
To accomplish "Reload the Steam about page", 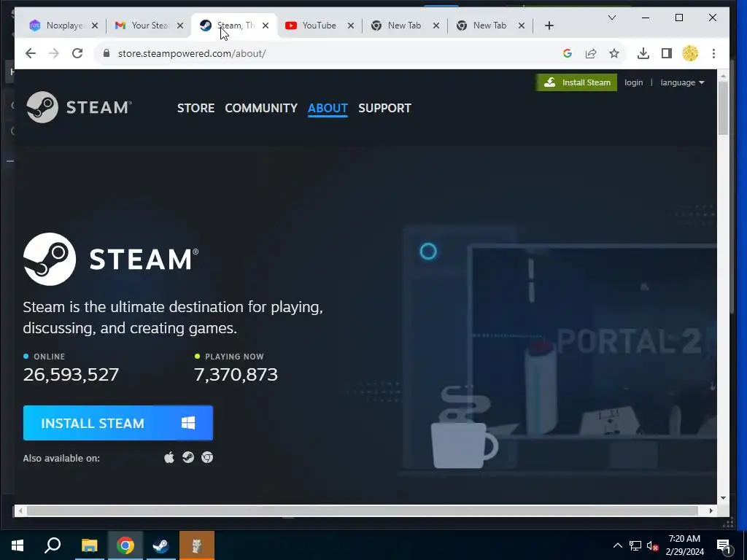I will (77, 53).
